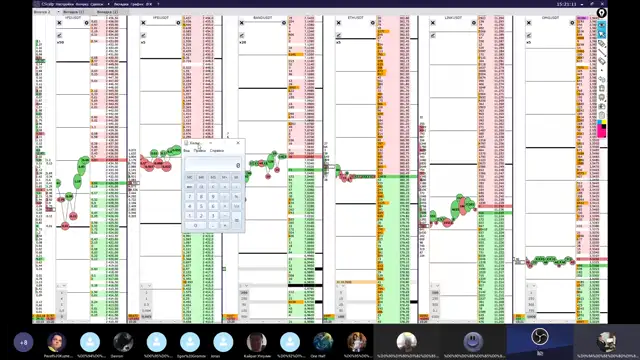Close the OMGUSDT panel with its X icon
The width and height of the screenshot is (640, 360).
click(x=529, y=23)
